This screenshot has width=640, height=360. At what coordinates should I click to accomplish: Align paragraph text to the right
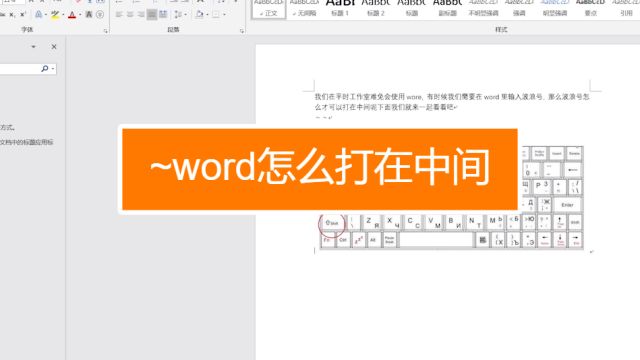141,15
